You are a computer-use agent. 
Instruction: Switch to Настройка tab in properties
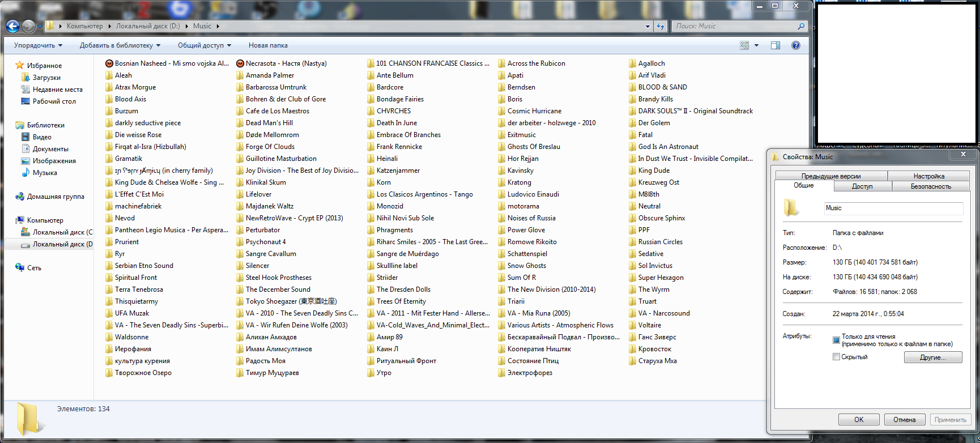pos(929,176)
